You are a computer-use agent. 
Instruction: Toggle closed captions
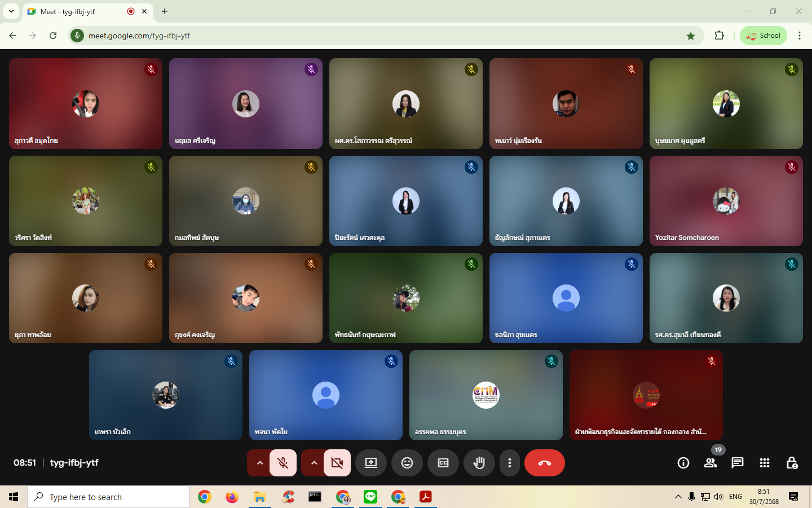point(443,463)
